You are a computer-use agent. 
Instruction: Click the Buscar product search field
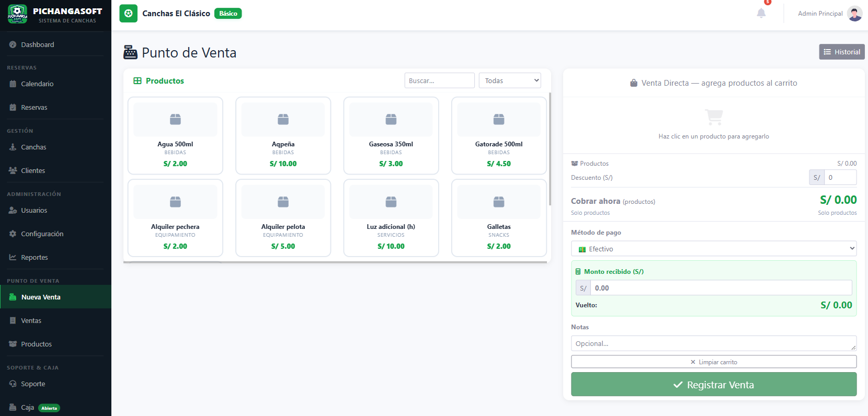[440, 80]
